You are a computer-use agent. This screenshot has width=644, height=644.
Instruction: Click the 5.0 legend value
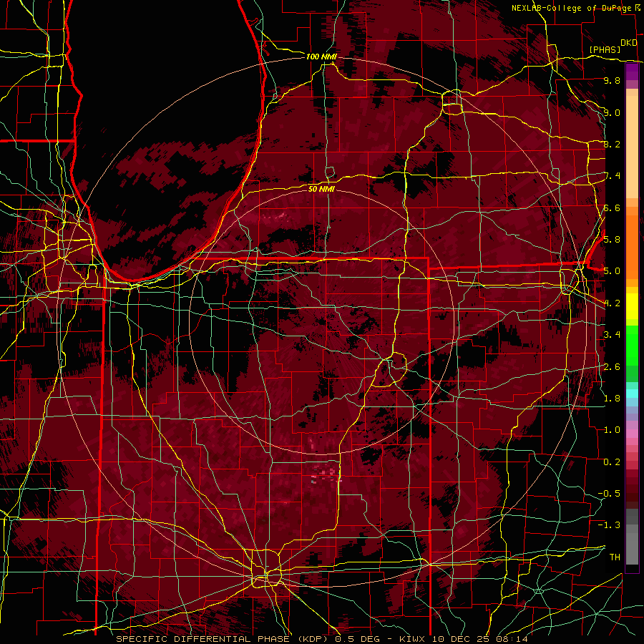point(612,271)
